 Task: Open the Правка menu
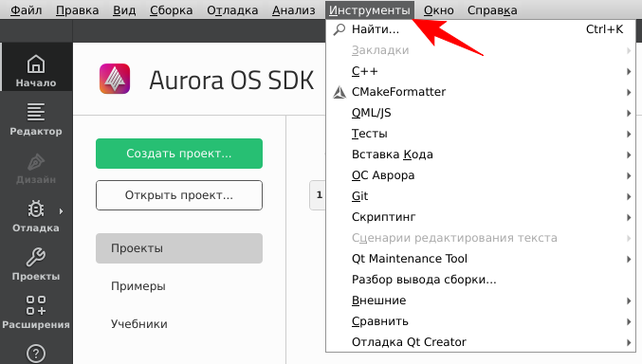(x=78, y=9)
